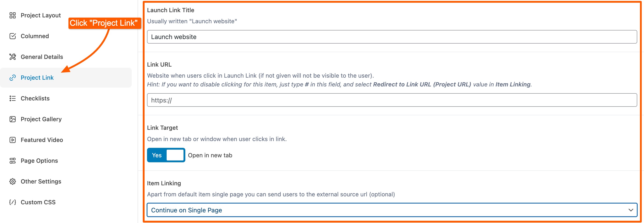Click the Checklists list icon
The width and height of the screenshot is (644, 223).
[13, 98]
